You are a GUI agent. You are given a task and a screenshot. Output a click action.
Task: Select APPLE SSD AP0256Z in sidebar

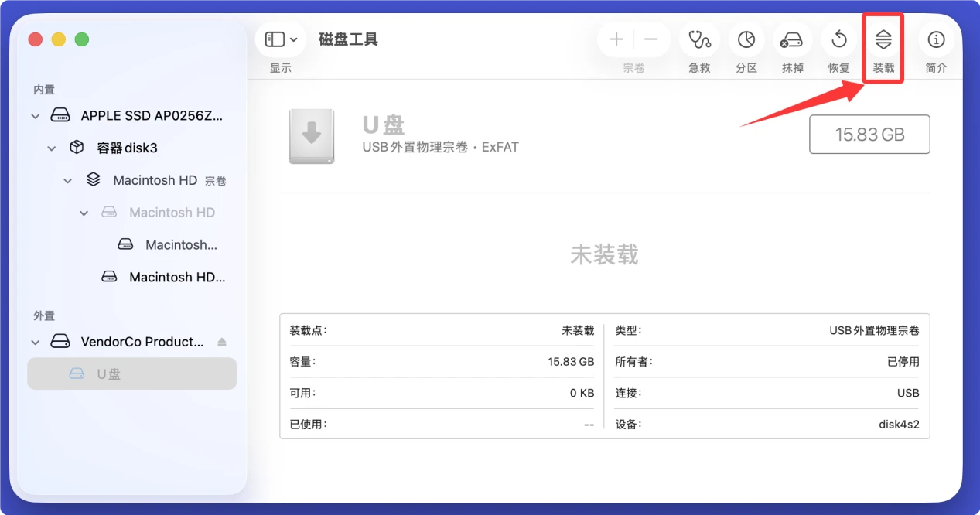click(131, 116)
